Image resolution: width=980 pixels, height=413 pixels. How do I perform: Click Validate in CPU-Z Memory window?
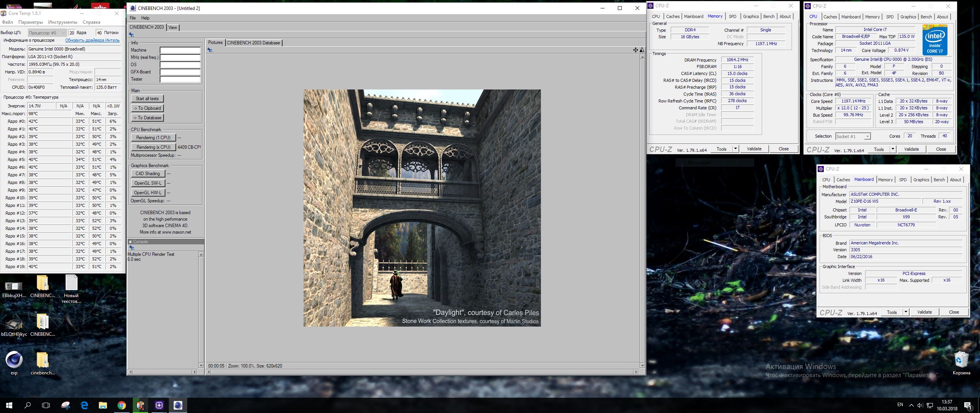coord(754,149)
